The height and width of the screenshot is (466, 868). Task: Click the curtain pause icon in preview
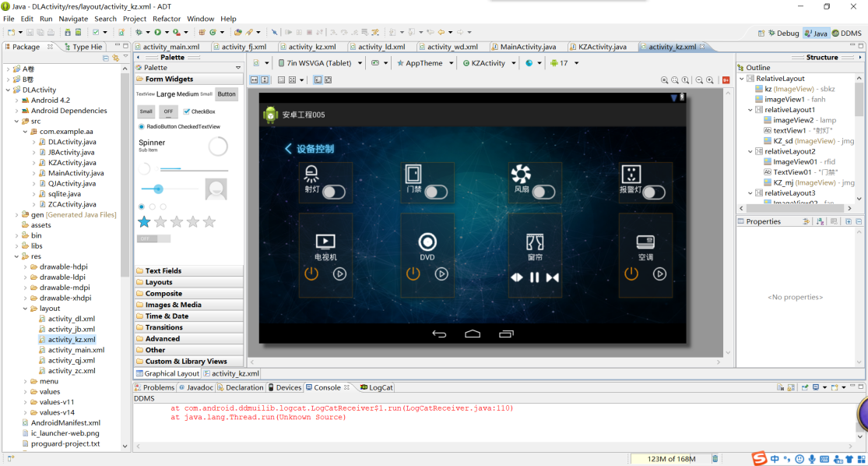pos(535,277)
